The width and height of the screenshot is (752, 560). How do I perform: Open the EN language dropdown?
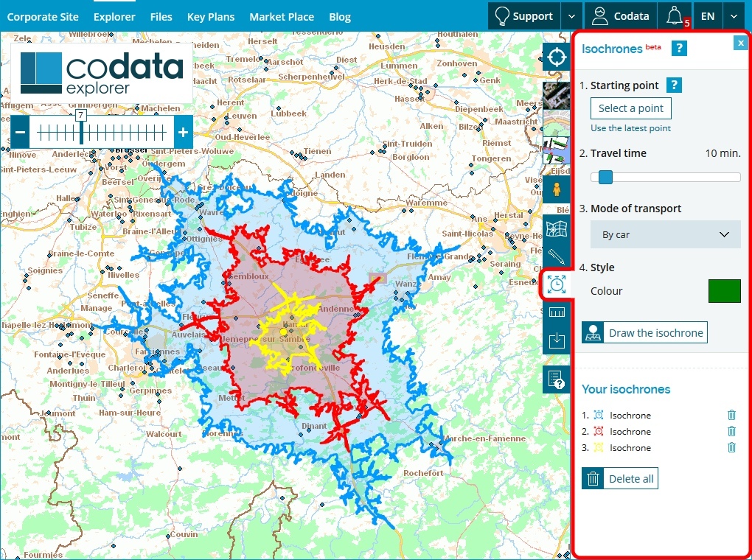(733, 15)
